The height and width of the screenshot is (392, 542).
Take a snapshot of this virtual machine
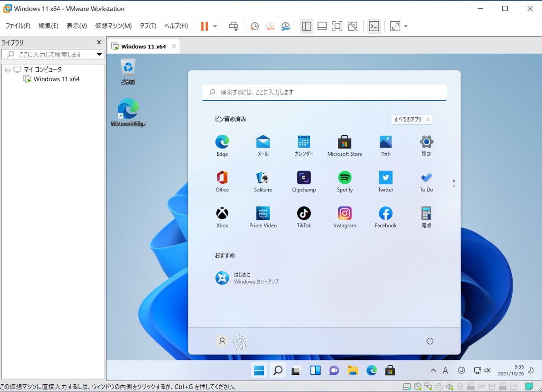254,26
